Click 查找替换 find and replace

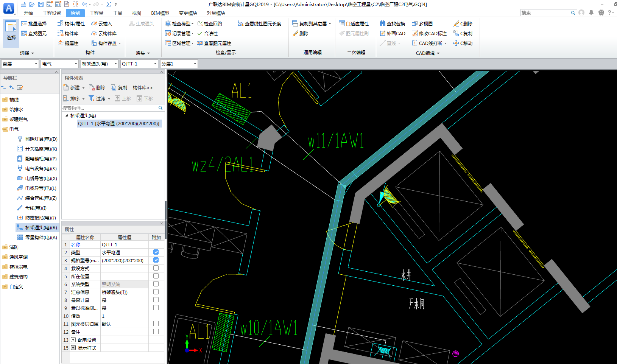pos(392,23)
